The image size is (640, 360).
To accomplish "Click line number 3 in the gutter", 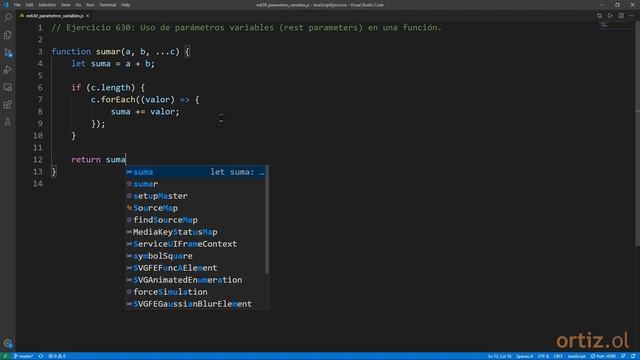I will coord(40,51).
